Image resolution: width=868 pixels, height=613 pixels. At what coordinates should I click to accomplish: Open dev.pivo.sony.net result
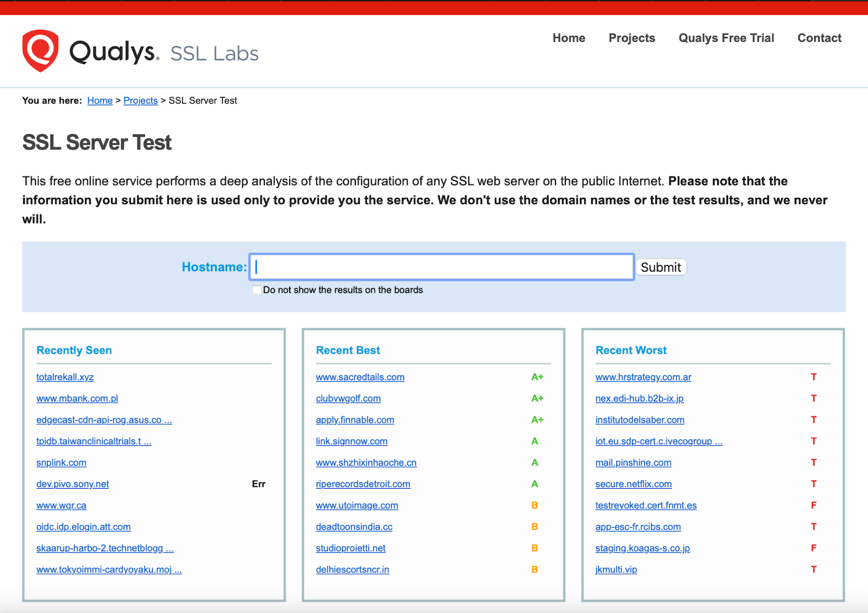[73, 484]
